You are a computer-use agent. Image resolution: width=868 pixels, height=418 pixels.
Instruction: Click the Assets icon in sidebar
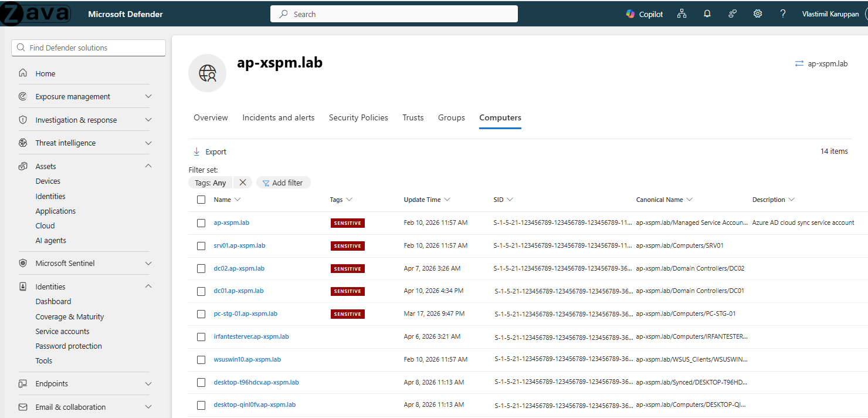23,166
